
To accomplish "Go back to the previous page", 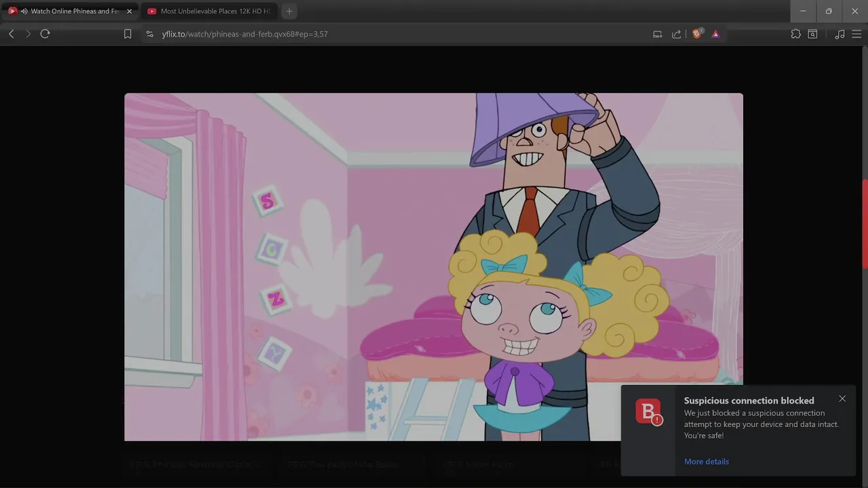I will tap(12, 34).
